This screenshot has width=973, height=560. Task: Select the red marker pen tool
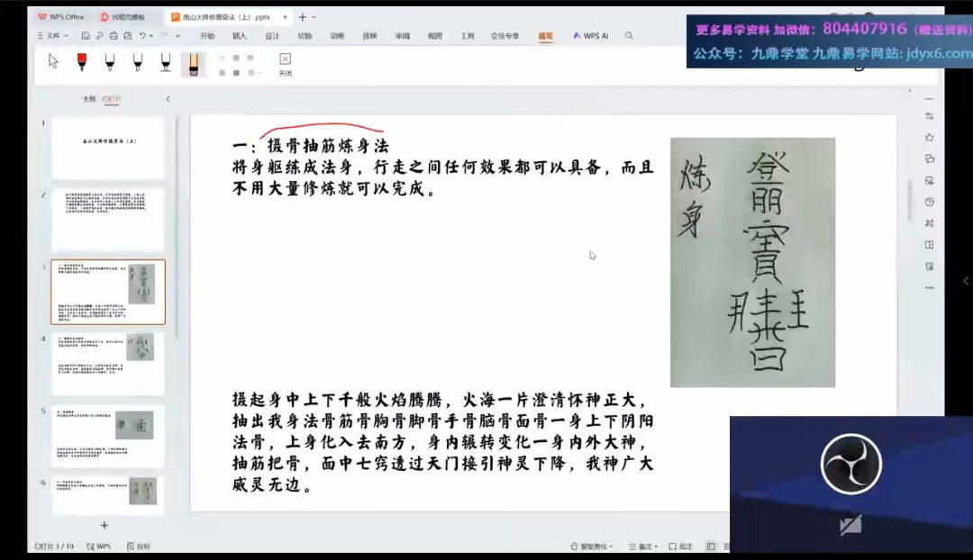(x=81, y=61)
